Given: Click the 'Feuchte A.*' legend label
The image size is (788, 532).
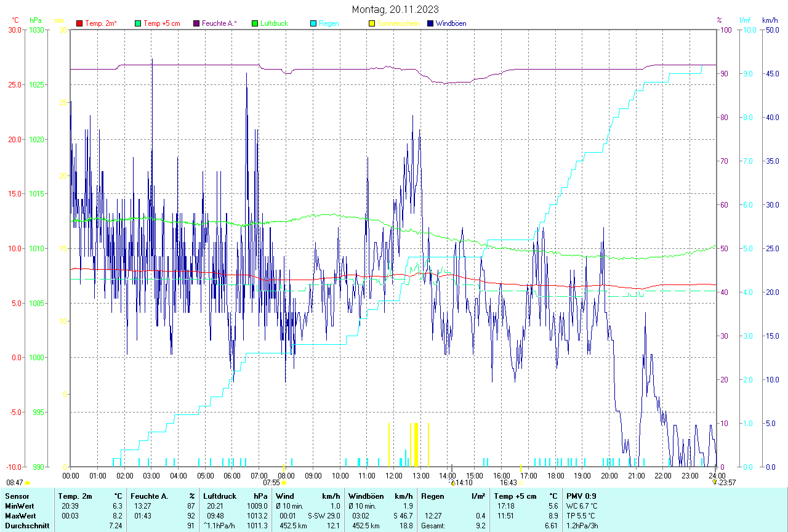Looking at the screenshot, I should point(220,23).
